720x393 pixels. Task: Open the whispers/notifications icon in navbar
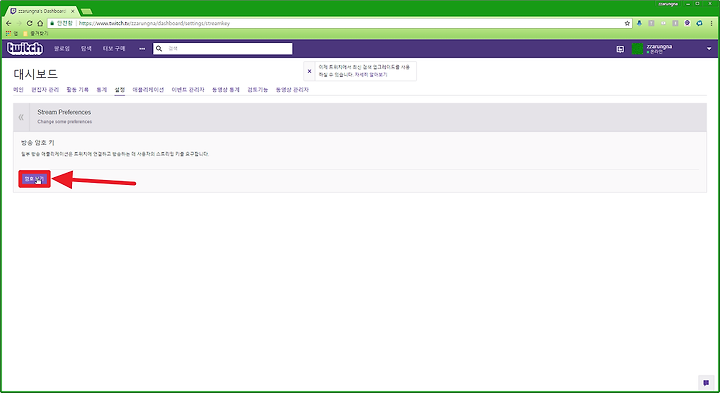[x=620, y=49]
